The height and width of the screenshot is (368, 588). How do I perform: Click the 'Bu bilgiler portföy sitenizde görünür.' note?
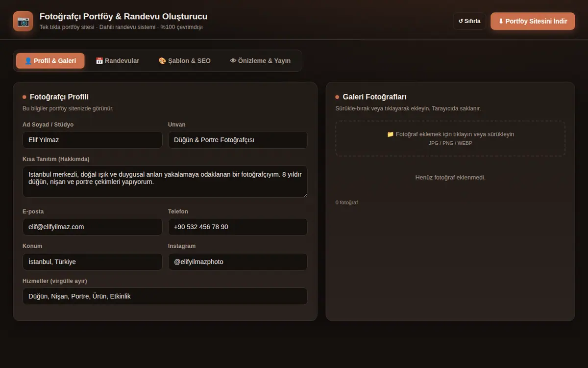68,108
